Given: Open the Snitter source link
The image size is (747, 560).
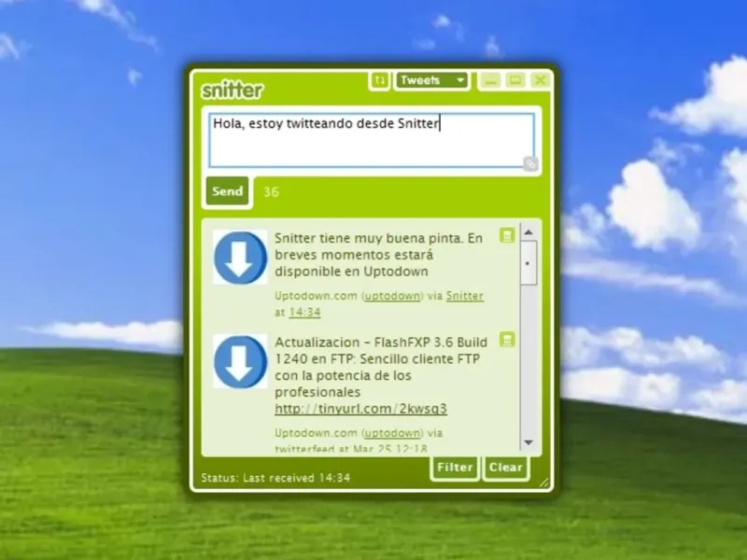Looking at the screenshot, I should point(464,296).
